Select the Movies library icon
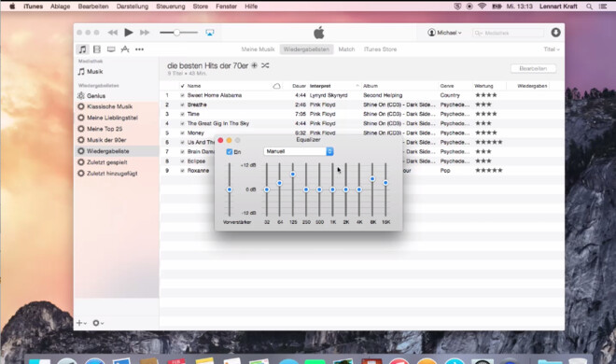Viewport: 616px width, 364px height. pos(97,49)
